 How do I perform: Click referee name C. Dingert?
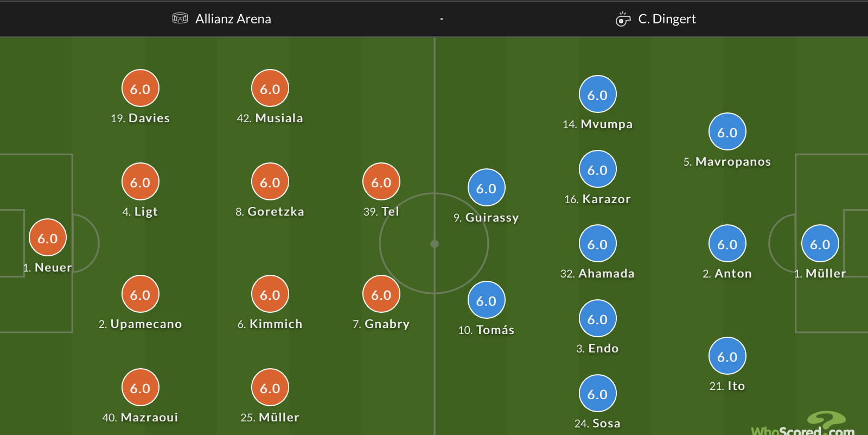pos(667,19)
